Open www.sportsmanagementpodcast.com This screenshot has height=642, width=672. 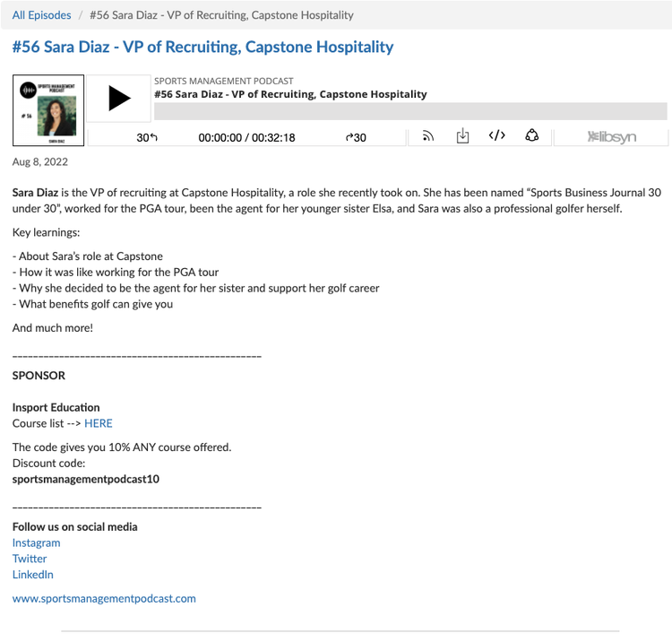coord(104,599)
